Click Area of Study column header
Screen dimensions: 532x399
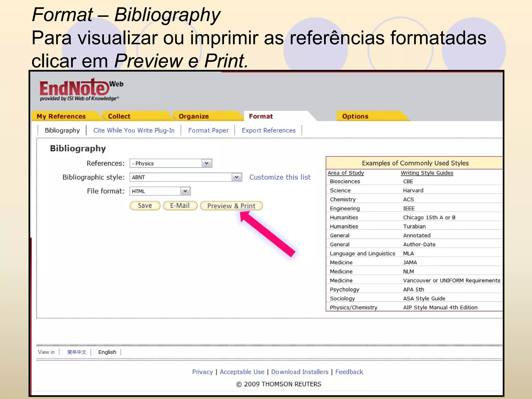click(346, 173)
